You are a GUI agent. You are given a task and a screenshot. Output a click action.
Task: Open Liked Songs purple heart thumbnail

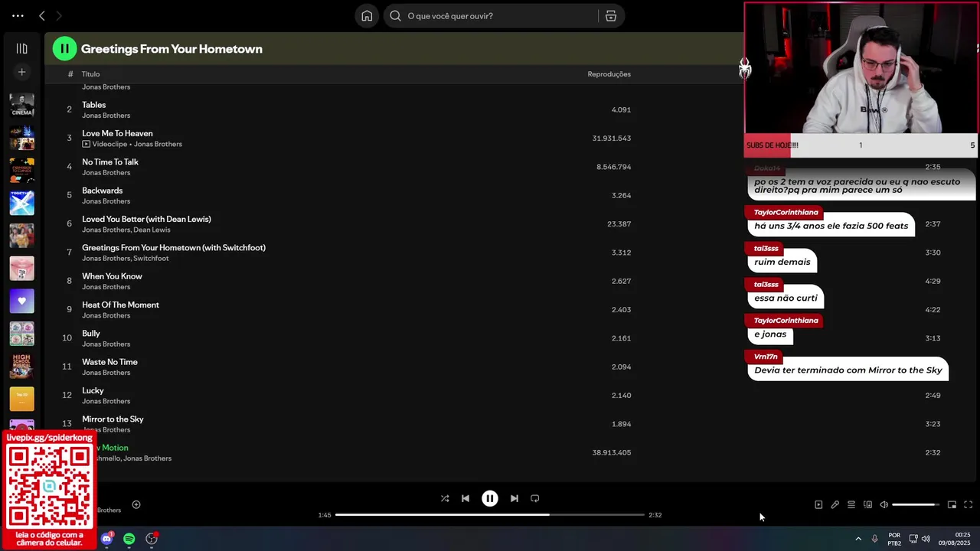click(x=21, y=301)
